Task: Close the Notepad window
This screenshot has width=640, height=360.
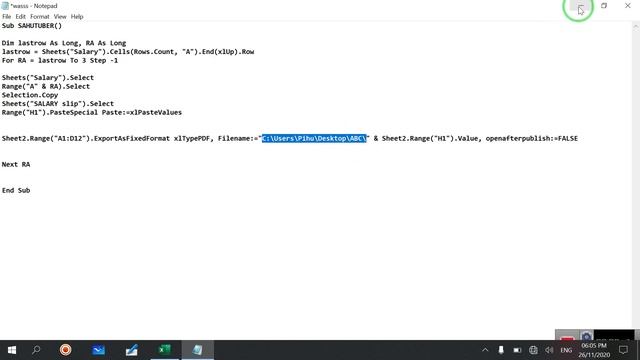Action: (x=627, y=6)
